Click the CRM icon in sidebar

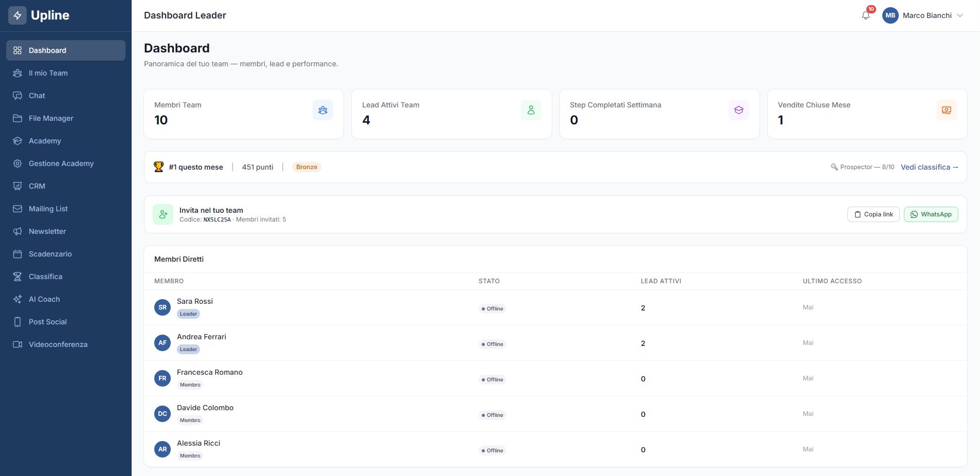pyautogui.click(x=17, y=186)
